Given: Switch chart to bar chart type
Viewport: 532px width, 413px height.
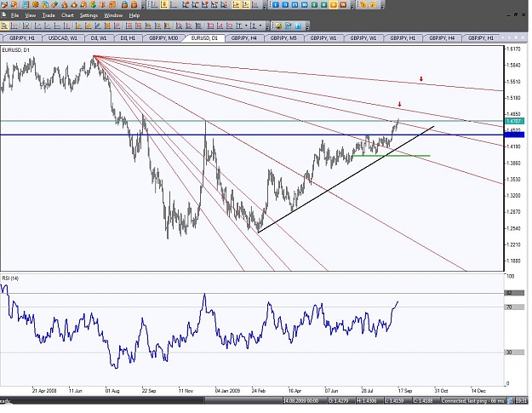Looking at the screenshot, I should point(154,5).
